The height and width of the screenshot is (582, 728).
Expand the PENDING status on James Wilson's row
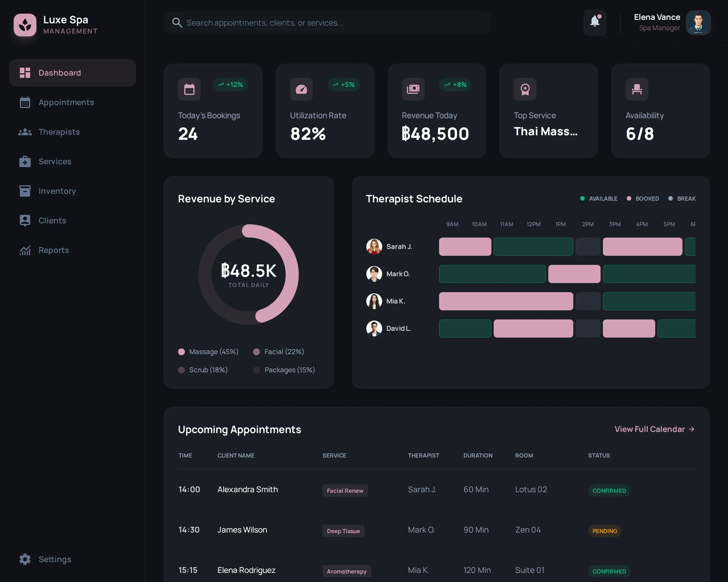coord(604,530)
